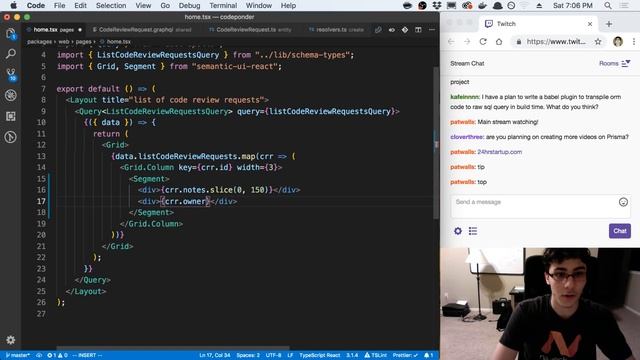Select 'home.tsx' in the breadcrumb
This screenshot has height=360, width=640.
click(x=118, y=42)
